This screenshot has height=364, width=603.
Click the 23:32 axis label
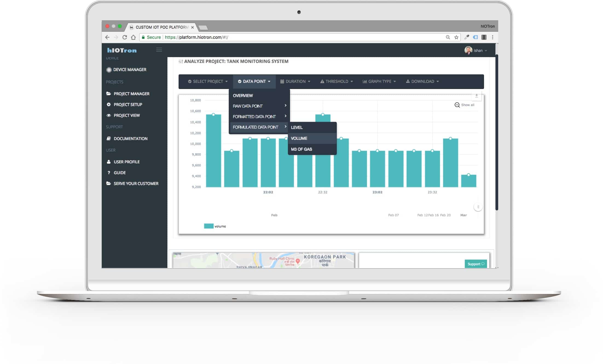point(432,192)
